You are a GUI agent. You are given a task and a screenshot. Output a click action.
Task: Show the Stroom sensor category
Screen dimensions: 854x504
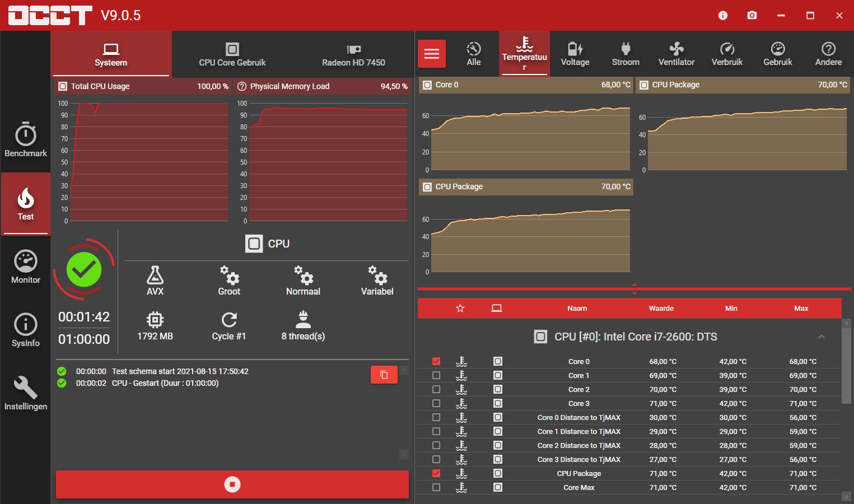click(626, 54)
